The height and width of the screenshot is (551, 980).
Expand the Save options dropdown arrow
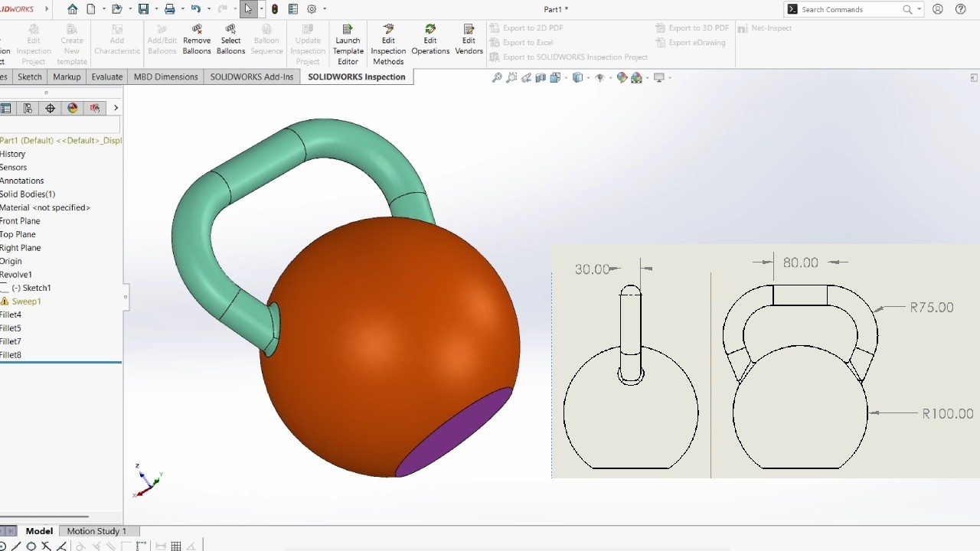click(x=155, y=9)
